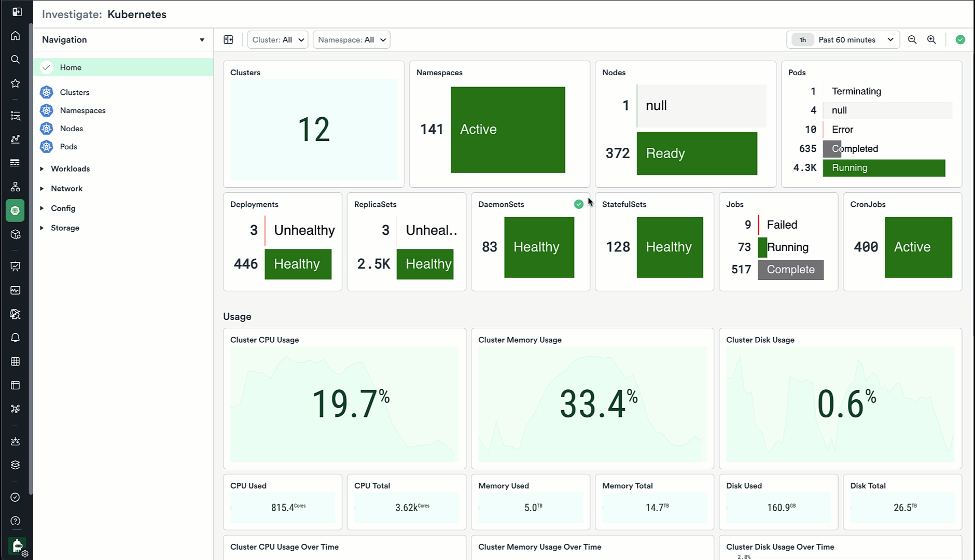This screenshot has height=560, width=975.
Task: Expand the Network tree section
Action: (42, 189)
